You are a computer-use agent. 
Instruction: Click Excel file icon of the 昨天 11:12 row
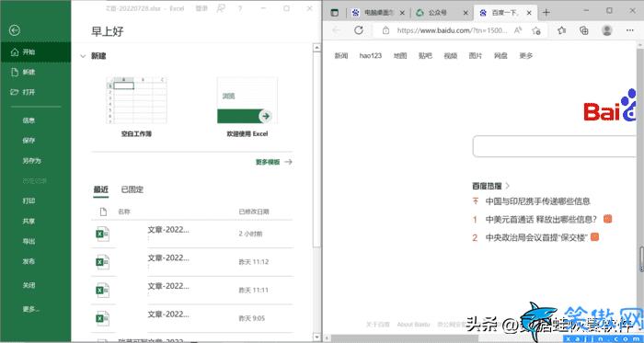coord(102,262)
